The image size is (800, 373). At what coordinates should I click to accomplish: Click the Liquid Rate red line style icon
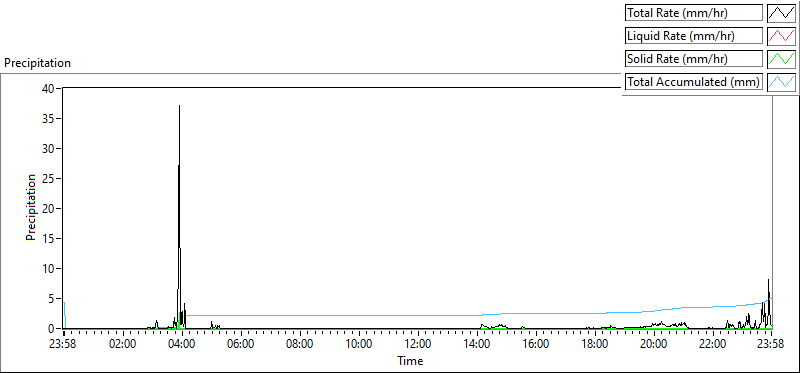(x=781, y=36)
